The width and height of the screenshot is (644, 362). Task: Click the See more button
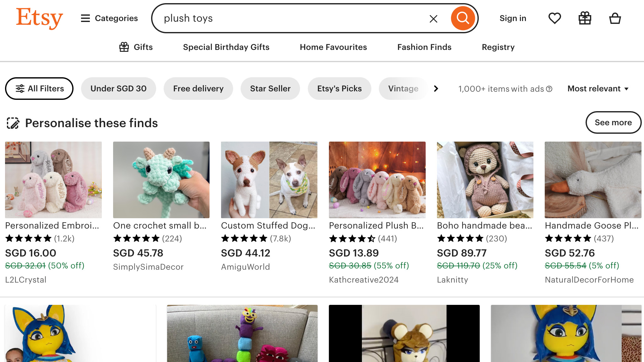(x=613, y=122)
